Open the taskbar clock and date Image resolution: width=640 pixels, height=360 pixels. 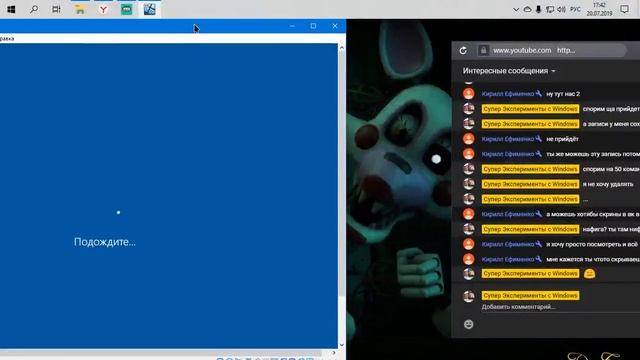(599, 9)
